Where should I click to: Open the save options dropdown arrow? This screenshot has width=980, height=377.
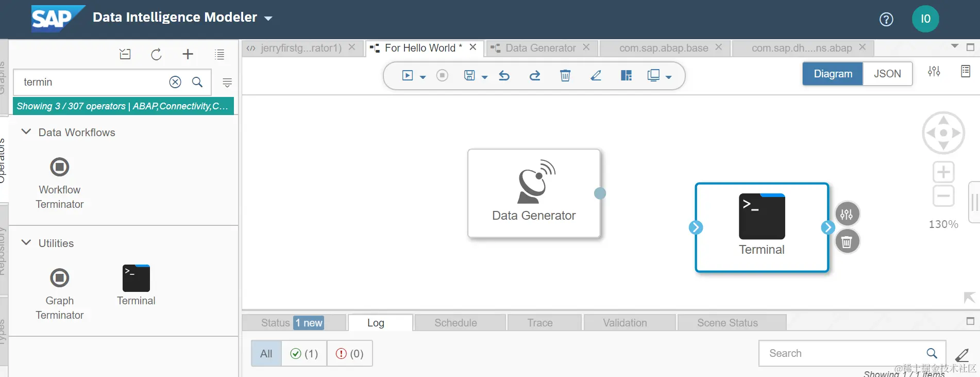484,77
